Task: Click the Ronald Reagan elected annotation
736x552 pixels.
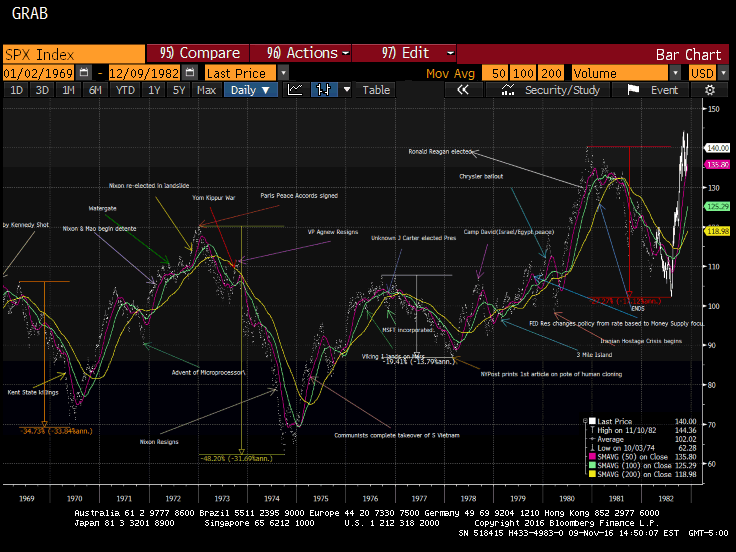Action: coord(440,152)
